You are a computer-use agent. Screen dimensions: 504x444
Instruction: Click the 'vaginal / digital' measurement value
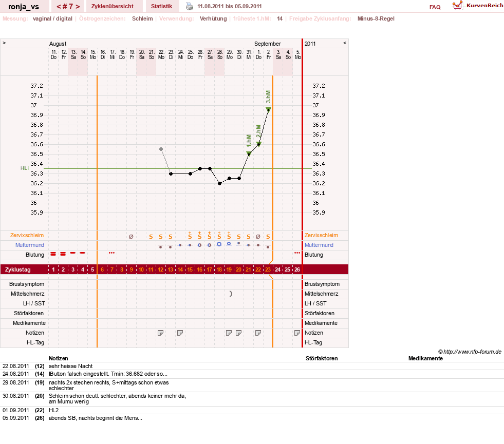[52, 18]
